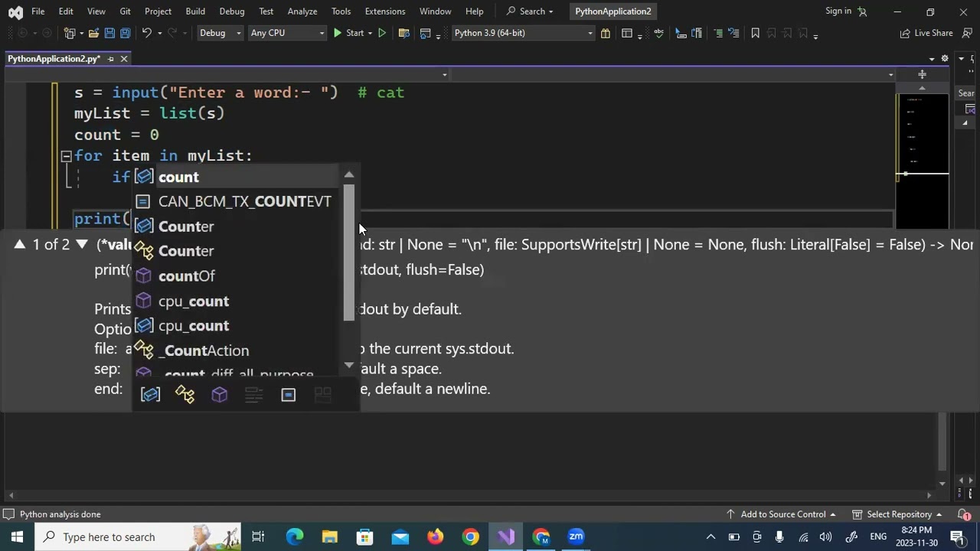Filter IntelliSense to show only keywords
The image size is (980, 551).
[253, 394]
